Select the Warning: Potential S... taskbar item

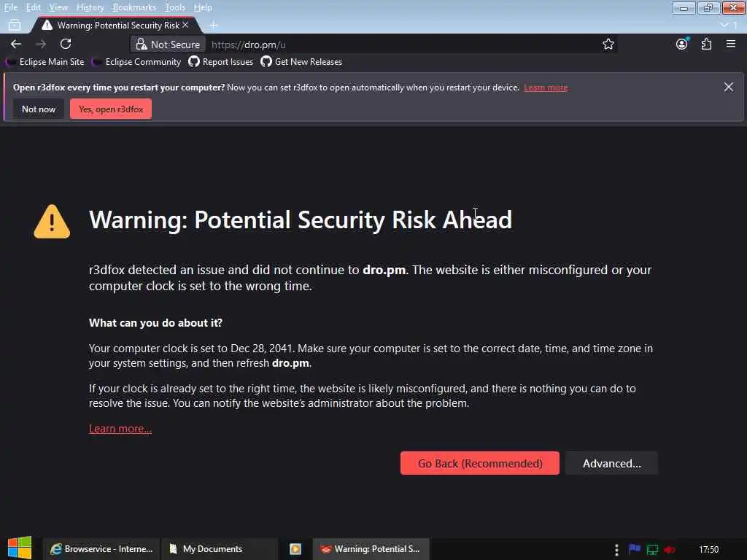[x=371, y=549]
